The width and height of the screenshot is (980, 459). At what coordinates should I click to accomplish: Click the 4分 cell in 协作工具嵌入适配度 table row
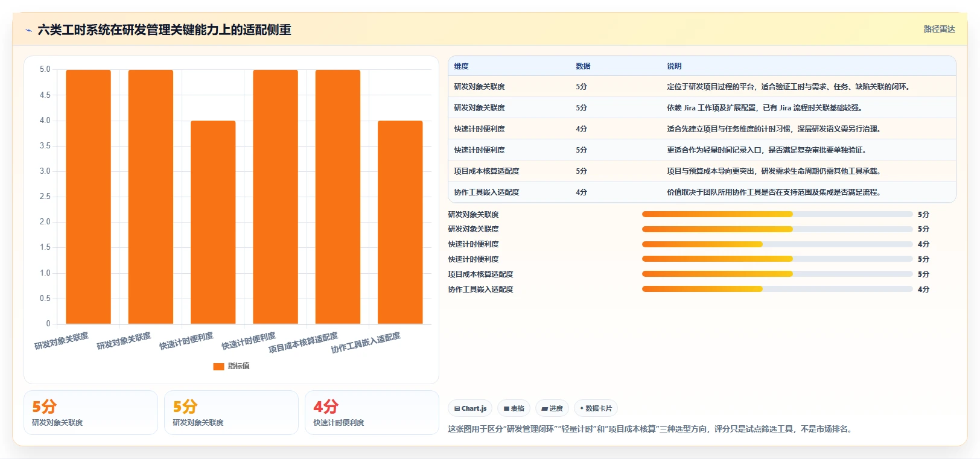581,192
